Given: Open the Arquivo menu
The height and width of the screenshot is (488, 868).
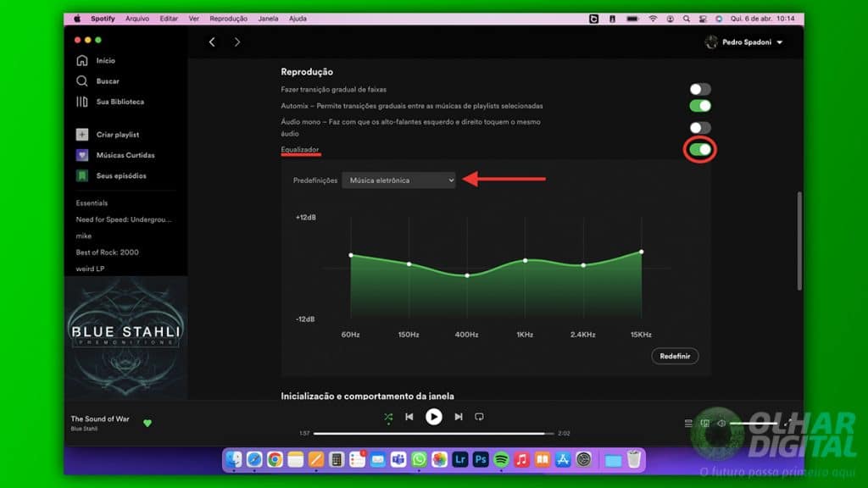Looking at the screenshot, I should point(136,19).
